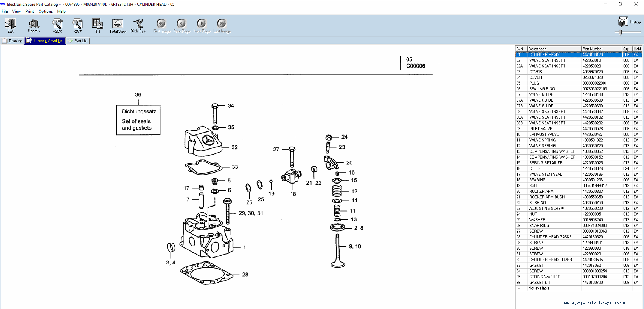Image resolution: width=644 pixels, height=309 pixels.
Task: Jump to Last Image
Action: pos(222,25)
